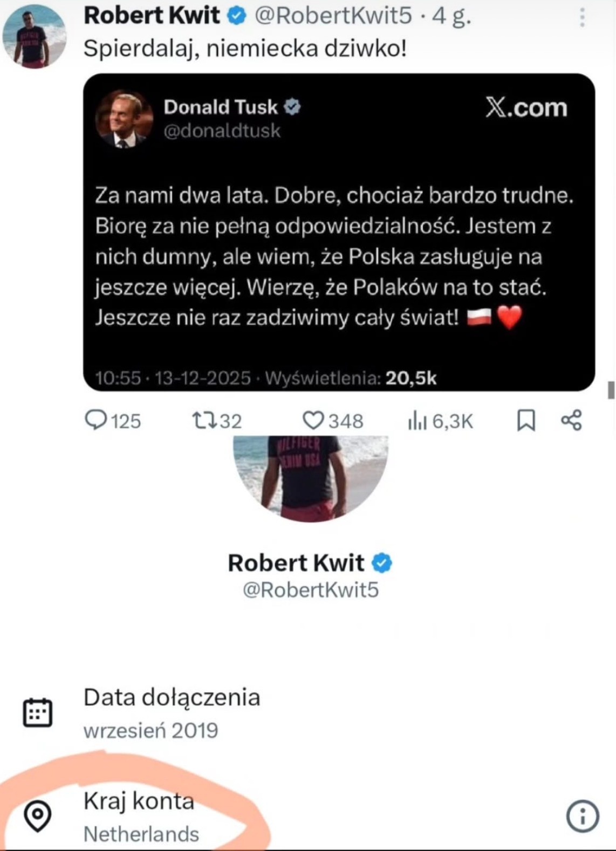Click the scrollbar handle on right edge
Image resolution: width=616 pixels, height=851 pixels.
tap(611, 390)
